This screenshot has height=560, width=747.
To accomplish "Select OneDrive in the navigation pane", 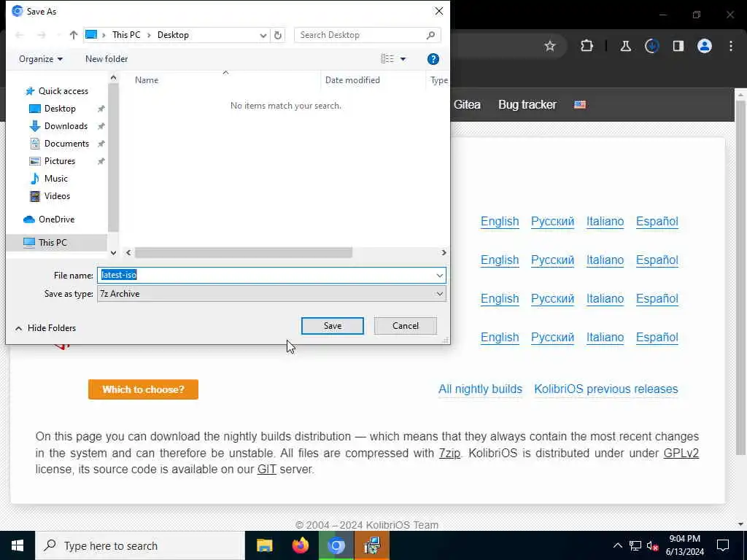I will 56,219.
